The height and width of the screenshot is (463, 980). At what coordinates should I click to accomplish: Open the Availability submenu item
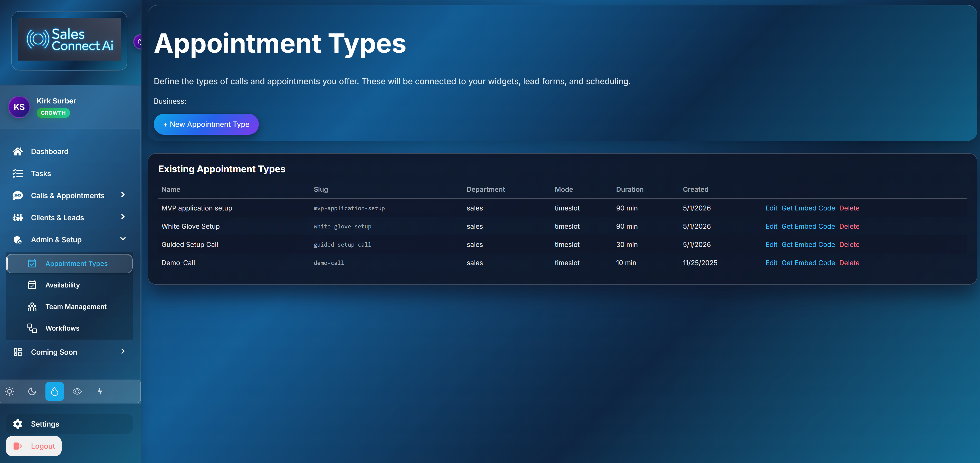click(70, 285)
